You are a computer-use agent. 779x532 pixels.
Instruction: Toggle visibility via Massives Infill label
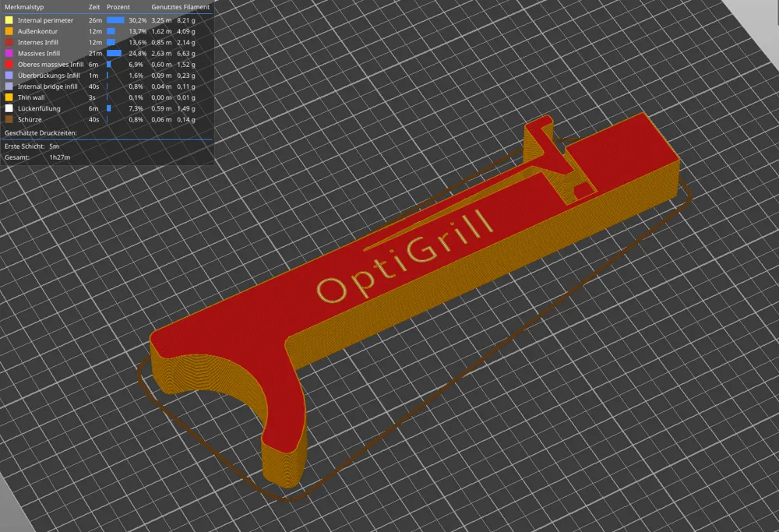39,53
